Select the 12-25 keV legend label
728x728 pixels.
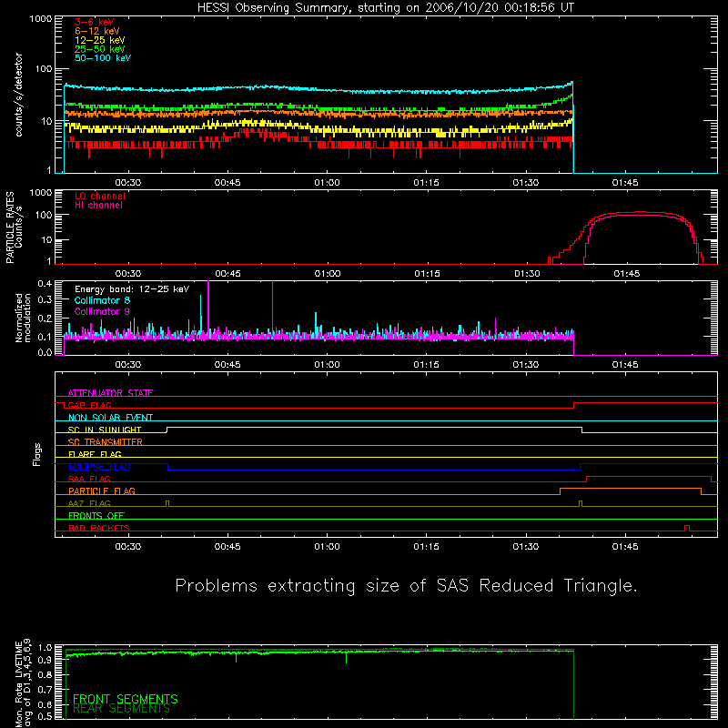coord(100,40)
